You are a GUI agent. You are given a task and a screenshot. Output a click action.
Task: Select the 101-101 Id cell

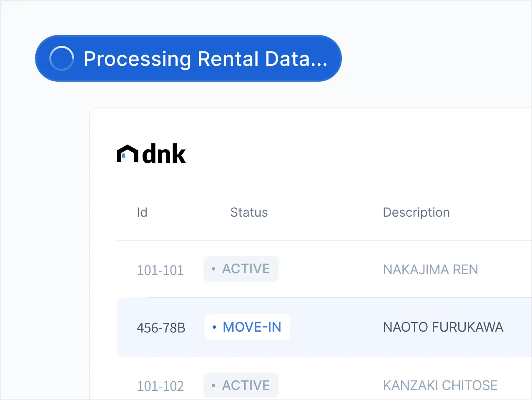tap(161, 270)
